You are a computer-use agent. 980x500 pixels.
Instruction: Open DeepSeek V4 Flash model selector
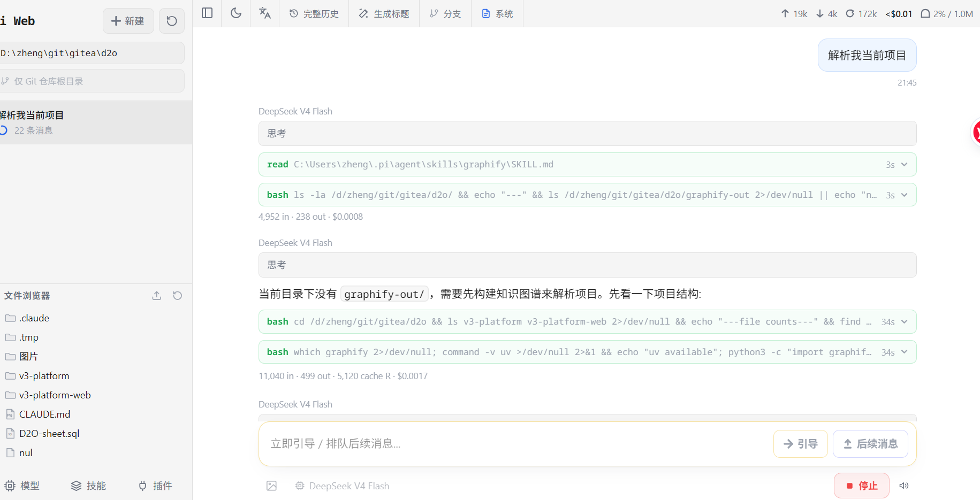(x=343, y=486)
